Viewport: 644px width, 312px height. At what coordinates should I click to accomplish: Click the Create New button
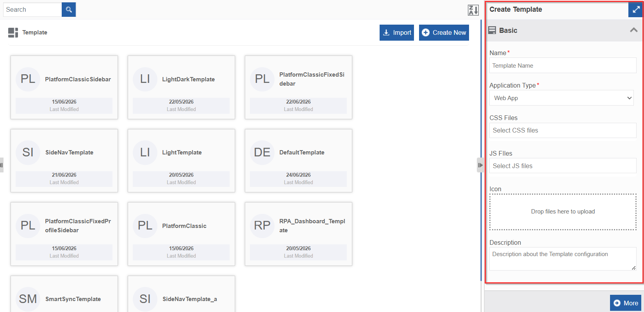click(x=444, y=32)
